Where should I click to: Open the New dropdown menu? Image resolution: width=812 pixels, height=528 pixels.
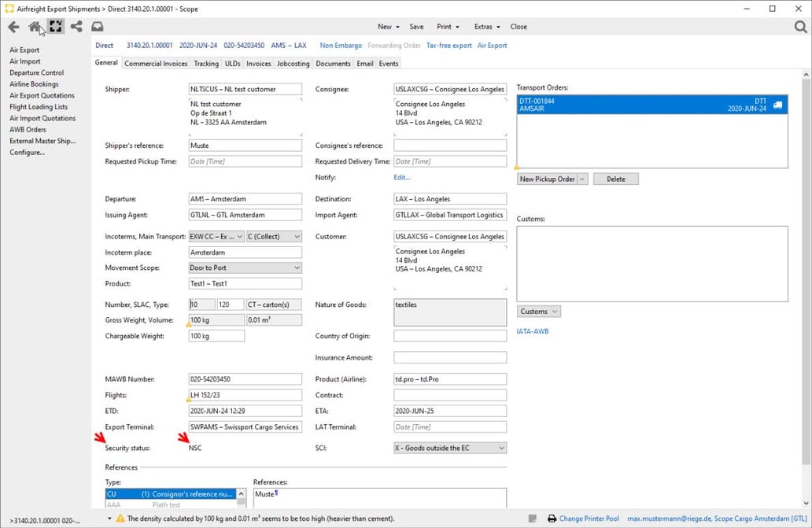click(388, 27)
